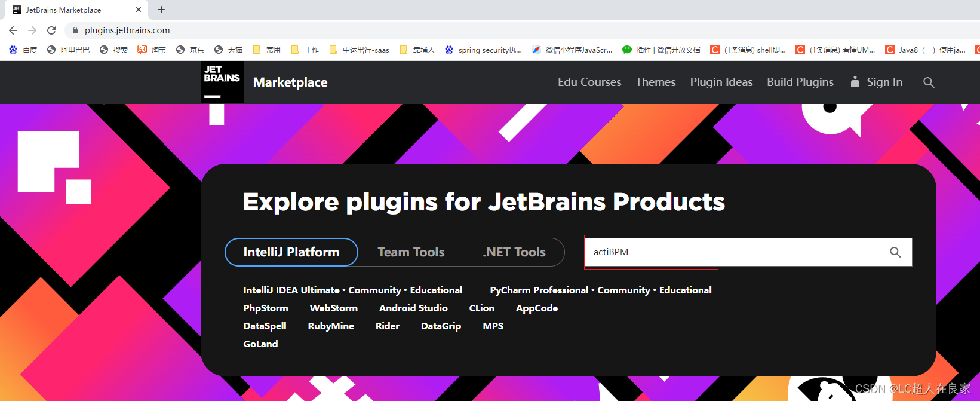Submit plugin search with the magnifier icon
Image resolution: width=980 pixels, height=401 pixels.
(895, 252)
